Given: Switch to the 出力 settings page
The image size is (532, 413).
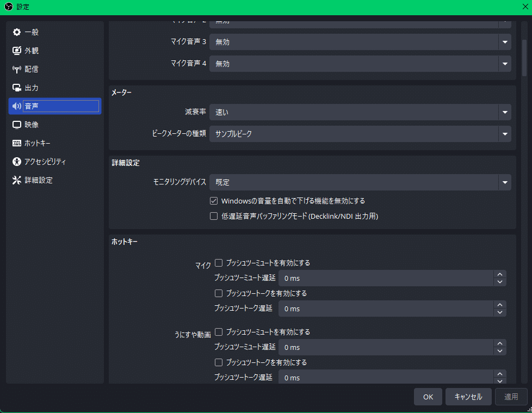Looking at the screenshot, I should (x=55, y=88).
